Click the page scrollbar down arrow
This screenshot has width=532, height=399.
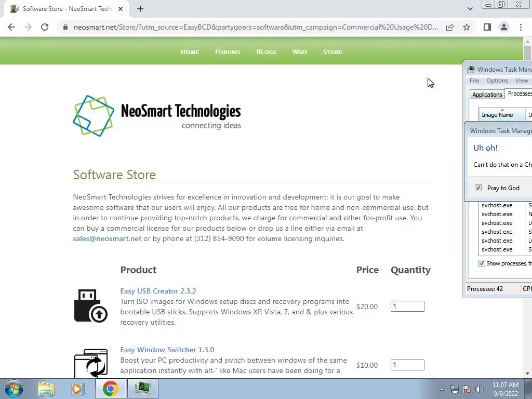coord(528,374)
